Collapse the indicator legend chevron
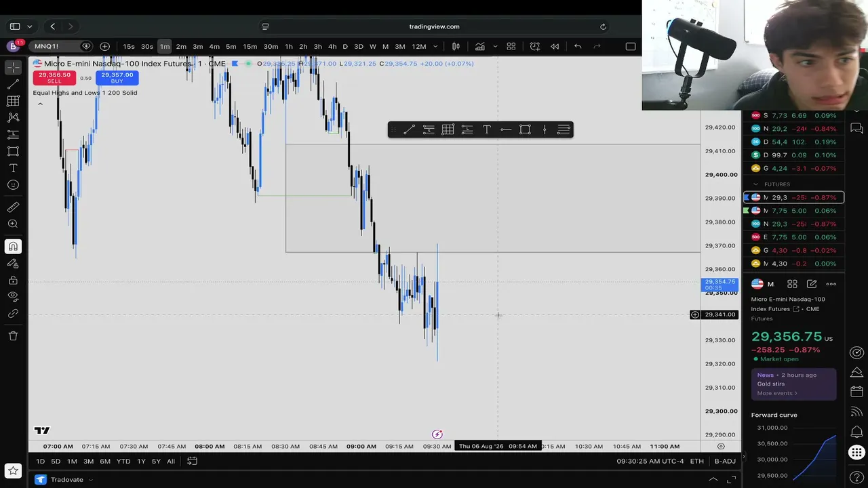This screenshot has height=488, width=868. tap(40, 104)
